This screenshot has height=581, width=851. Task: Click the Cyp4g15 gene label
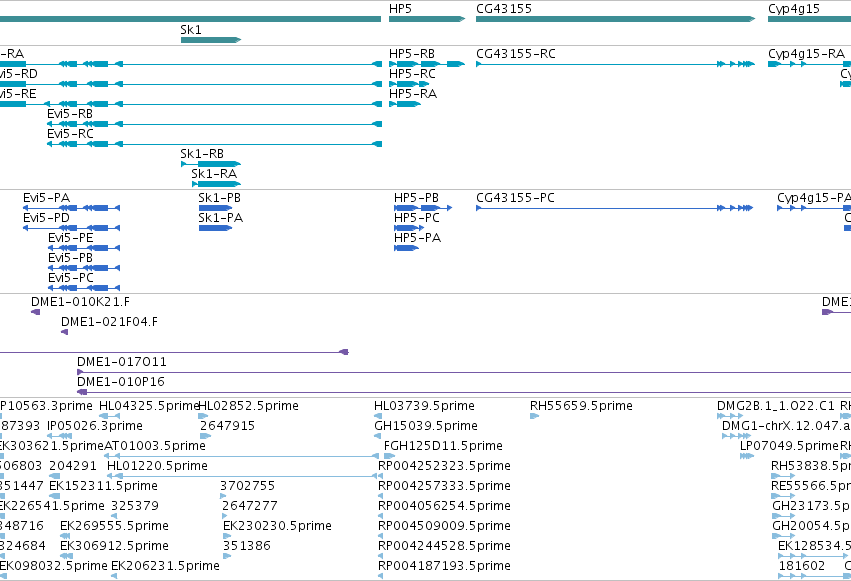(793, 9)
